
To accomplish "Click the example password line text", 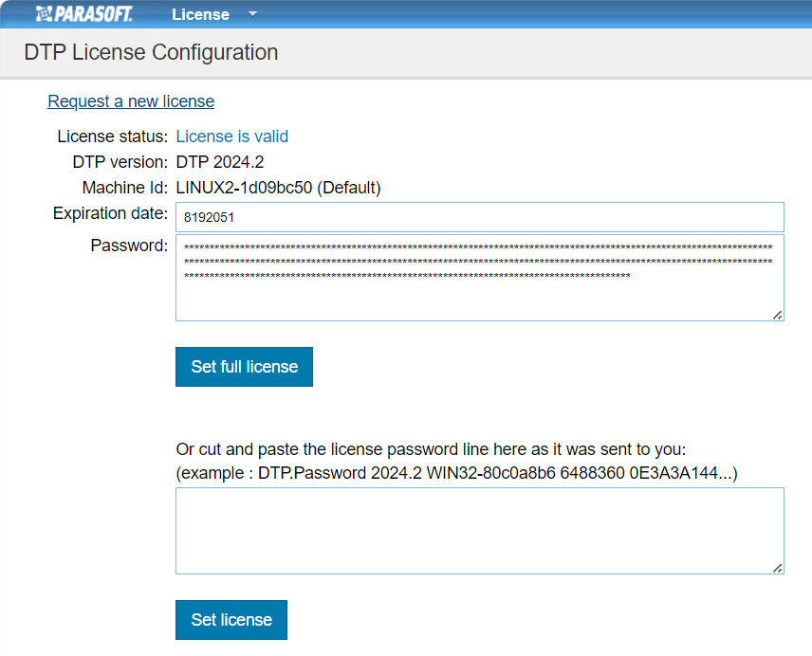I will (457, 473).
